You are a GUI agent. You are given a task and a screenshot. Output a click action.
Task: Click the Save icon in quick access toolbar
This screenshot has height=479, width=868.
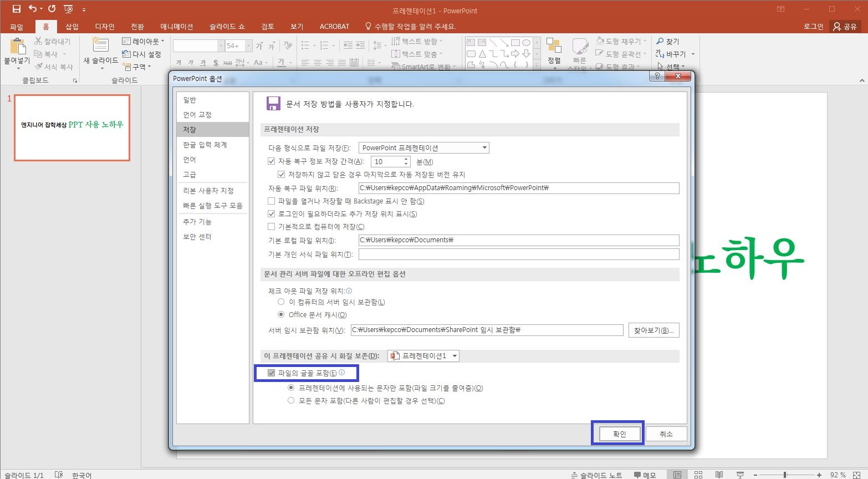point(16,9)
